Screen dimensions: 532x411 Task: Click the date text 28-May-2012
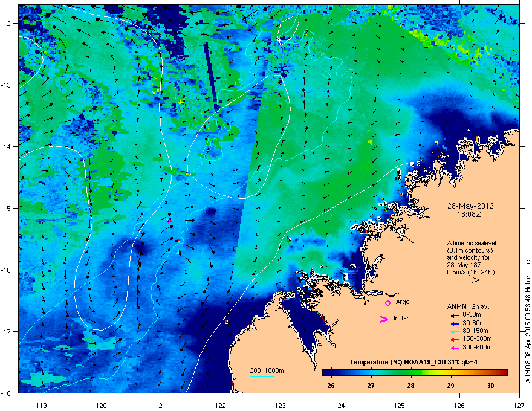pos(470,206)
